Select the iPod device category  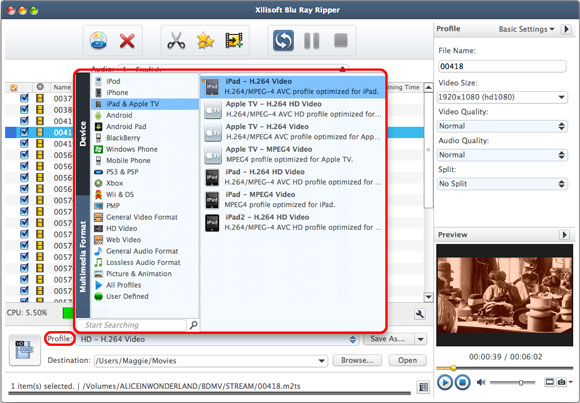[145, 81]
